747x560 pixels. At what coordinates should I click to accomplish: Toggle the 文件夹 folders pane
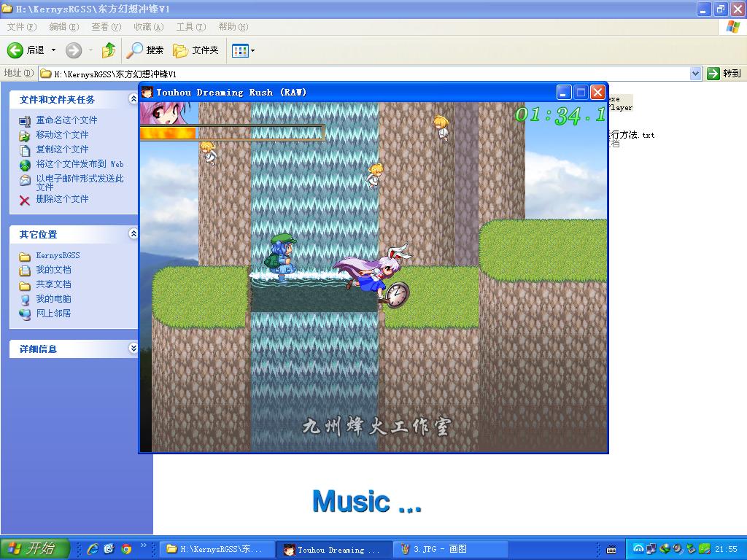click(x=196, y=50)
